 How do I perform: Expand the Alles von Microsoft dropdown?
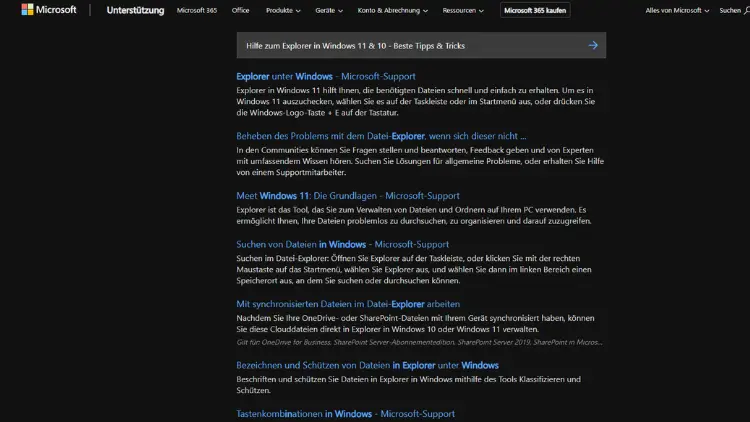coord(677,10)
